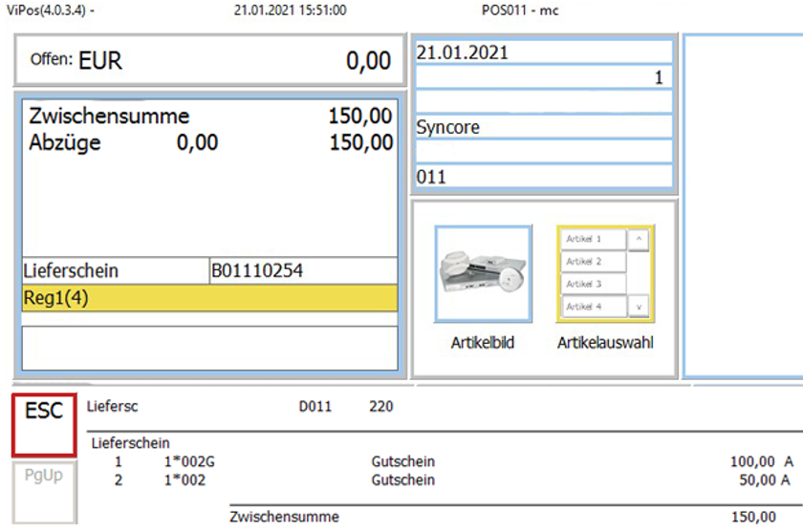Viewport: 803px width, 532px height.
Task: Select the yellow Reg1(4) row
Action: tap(208, 298)
